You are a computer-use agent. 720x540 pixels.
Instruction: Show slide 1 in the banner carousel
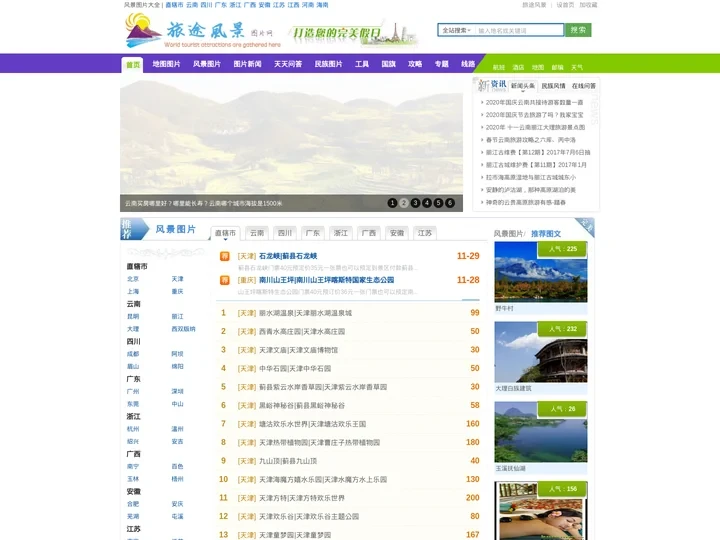point(392,202)
